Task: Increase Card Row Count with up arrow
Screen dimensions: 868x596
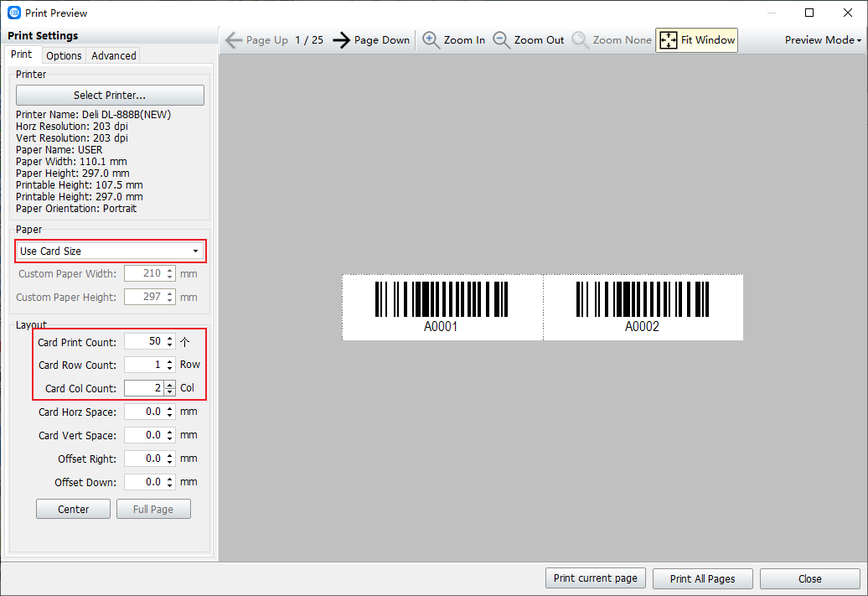Action: coord(170,361)
